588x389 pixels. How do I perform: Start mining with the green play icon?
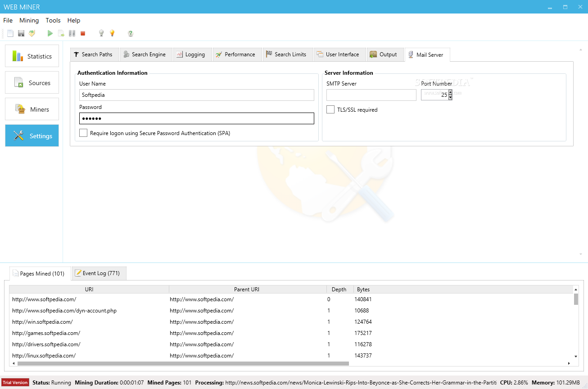(50, 33)
